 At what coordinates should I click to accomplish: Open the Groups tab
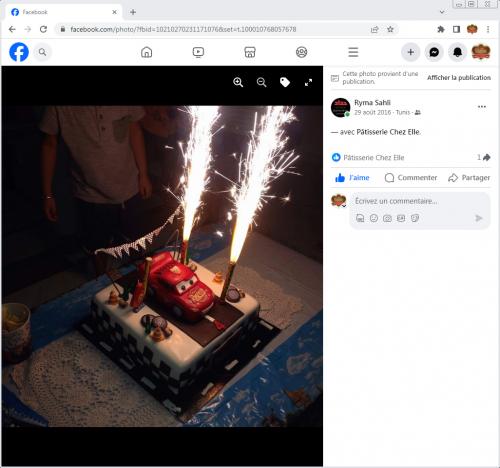pos(301,52)
